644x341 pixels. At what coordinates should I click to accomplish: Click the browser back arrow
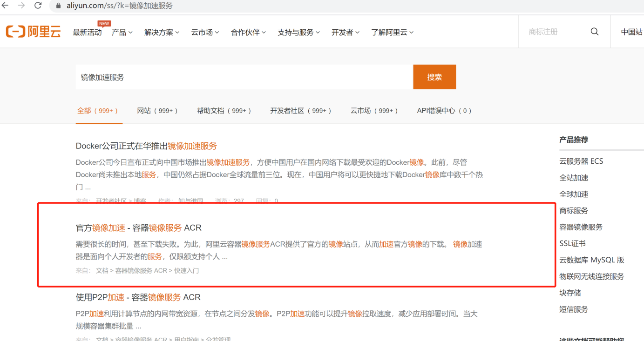5,6
